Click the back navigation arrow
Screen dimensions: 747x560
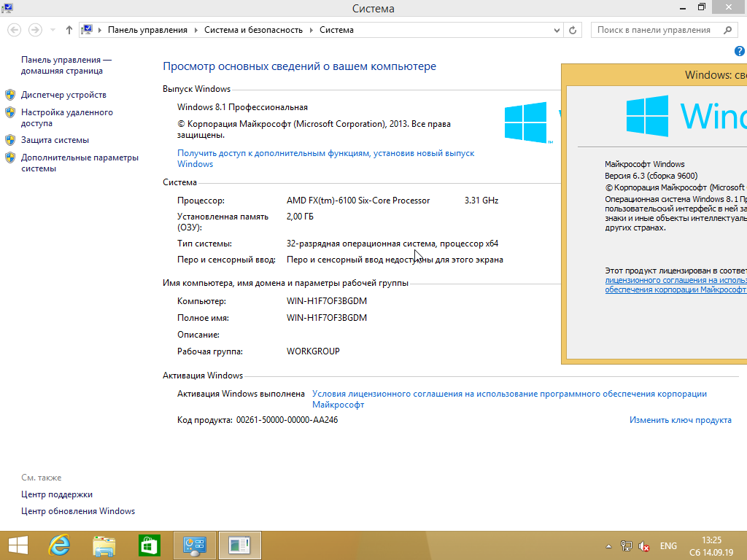click(x=15, y=30)
